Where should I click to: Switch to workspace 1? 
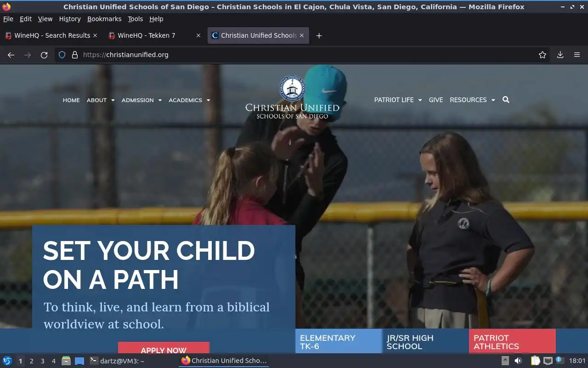click(x=20, y=361)
